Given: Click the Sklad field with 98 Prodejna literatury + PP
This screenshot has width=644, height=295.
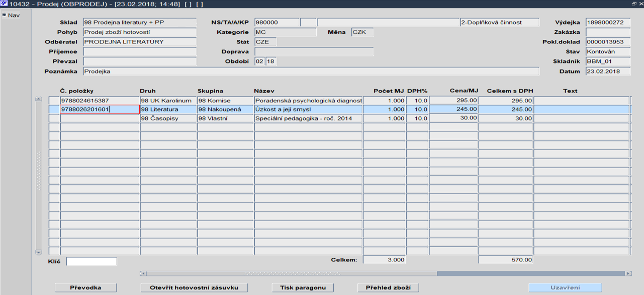Looking at the screenshot, I should click(x=140, y=23).
